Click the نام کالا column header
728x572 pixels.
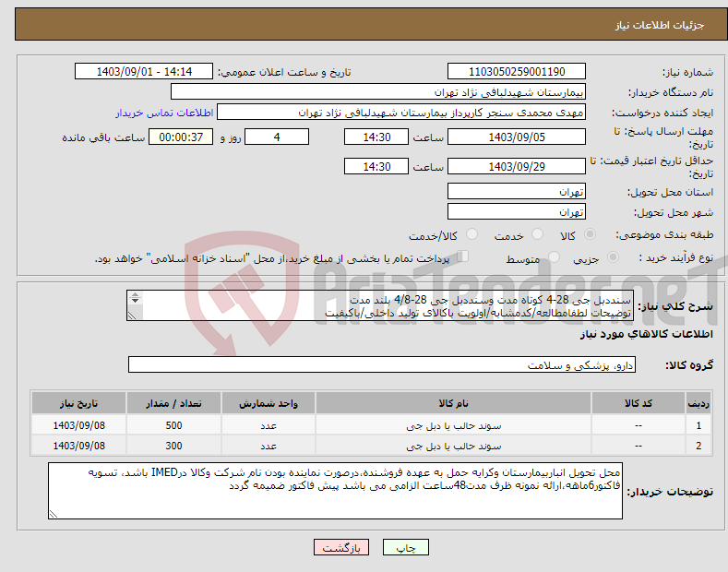pyautogui.click(x=453, y=403)
